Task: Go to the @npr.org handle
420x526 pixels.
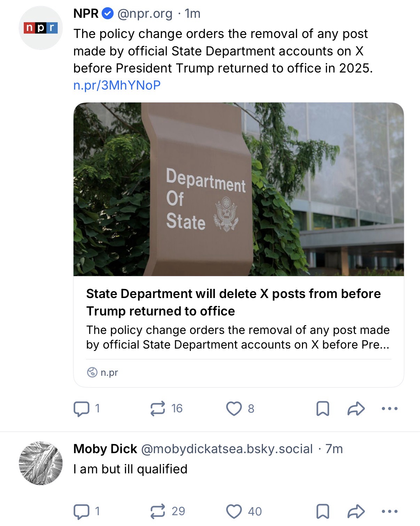Action: pyautogui.click(x=145, y=14)
